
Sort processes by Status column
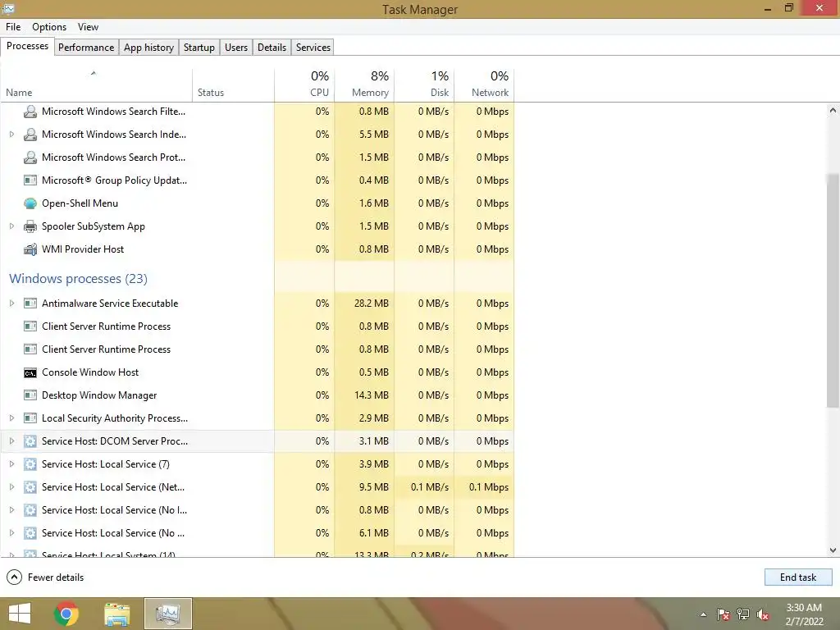[x=233, y=85]
